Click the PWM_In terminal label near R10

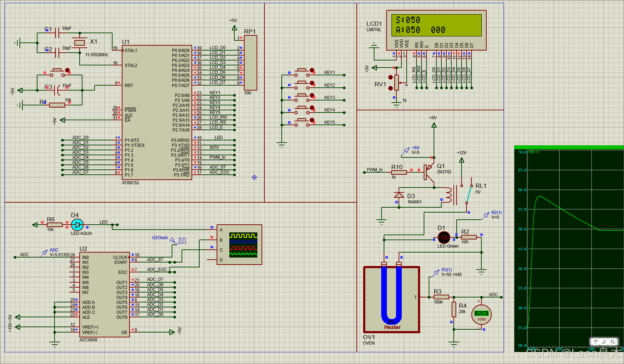(374, 170)
